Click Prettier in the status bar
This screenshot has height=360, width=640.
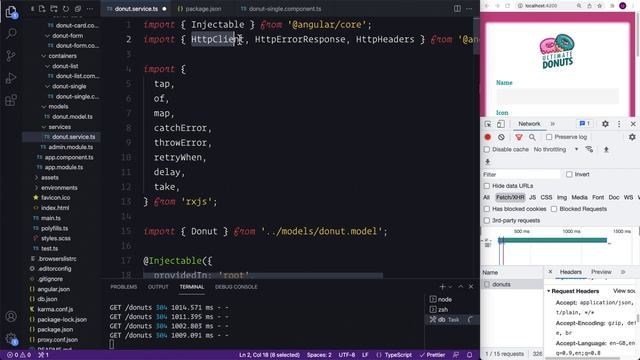click(432, 355)
